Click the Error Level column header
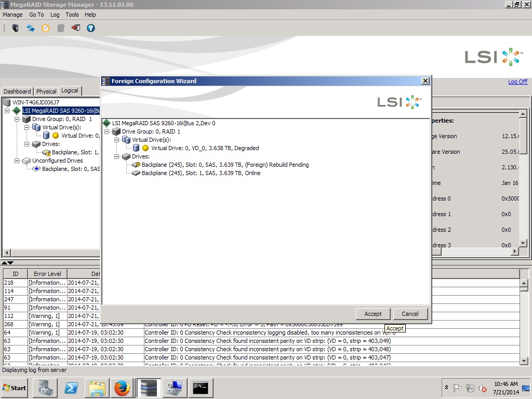The width and height of the screenshot is (532, 399). (47, 274)
